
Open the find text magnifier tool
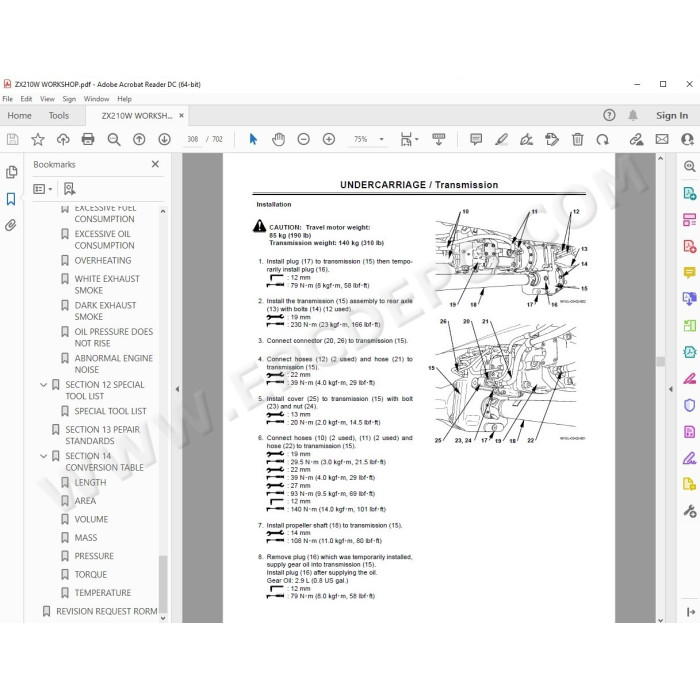tap(114, 140)
